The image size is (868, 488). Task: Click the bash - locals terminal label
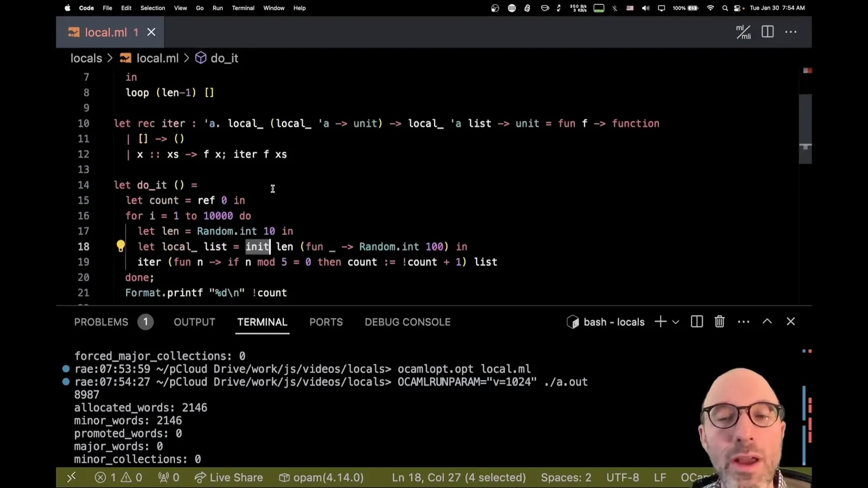coord(606,322)
